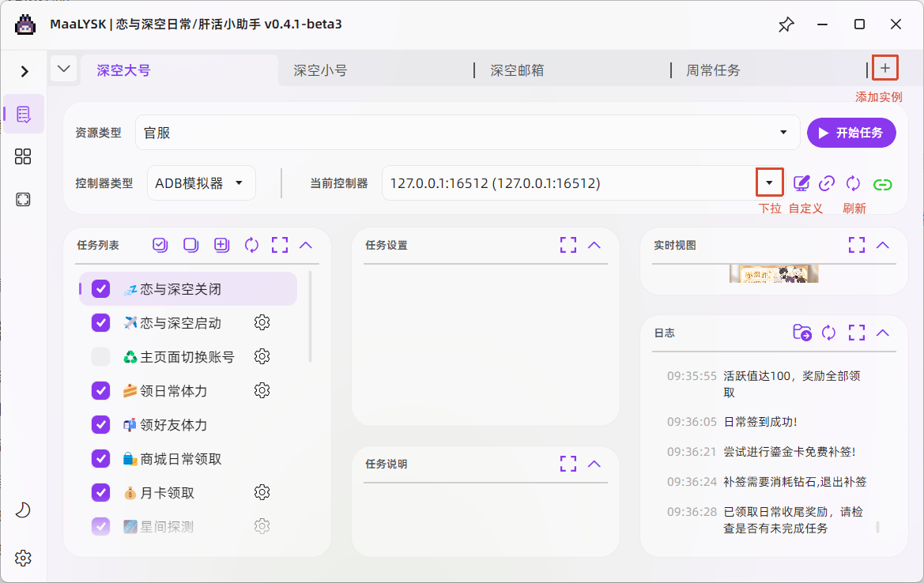Click the log scrollbar thumb

pos(878,526)
